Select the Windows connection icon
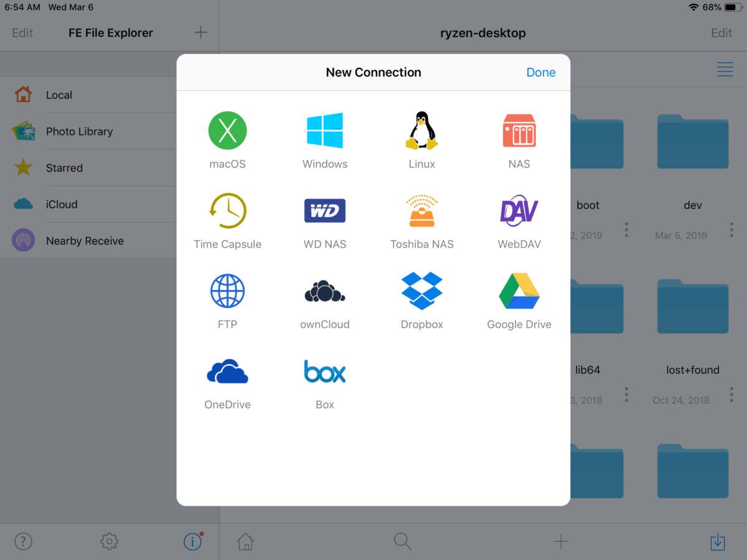This screenshot has height=560, width=747. coord(325,141)
